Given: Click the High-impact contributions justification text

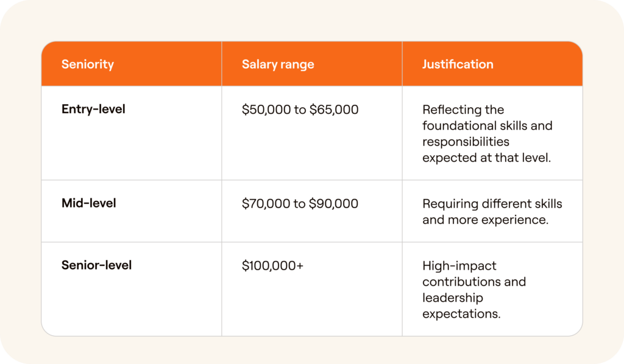Looking at the screenshot, I should coord(474,290).
